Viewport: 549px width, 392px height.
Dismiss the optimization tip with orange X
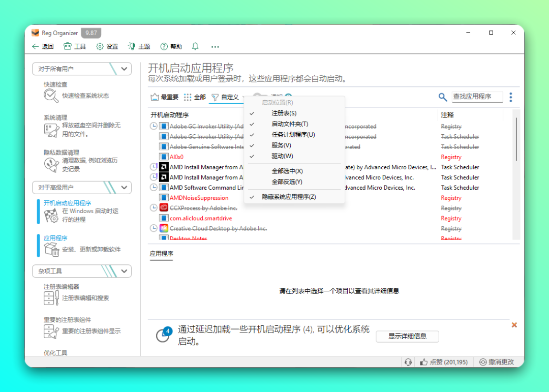point(514,325)
